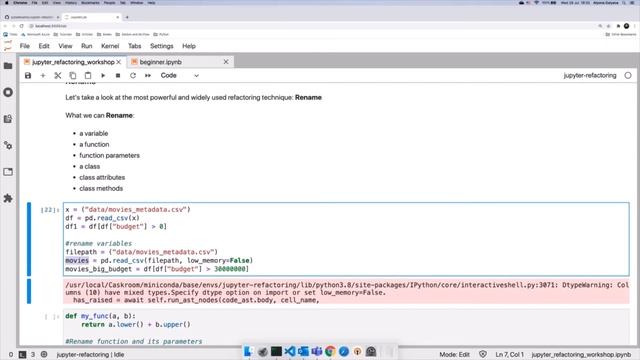Click the 'function parameters' bullet text
Image resolution: width=640 pixels, height=360 pixels.
(109, 156)
